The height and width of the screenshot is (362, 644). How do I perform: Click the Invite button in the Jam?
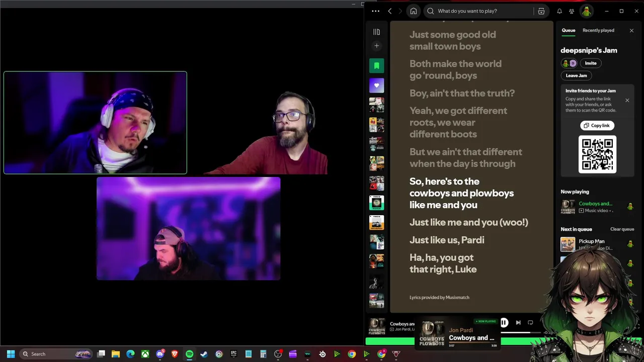(x=591, y=63)
